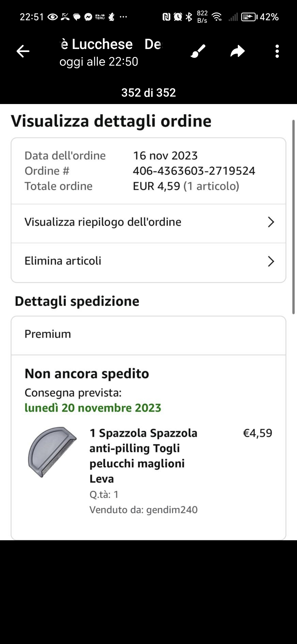297x644 pixels.
Task: Tap the page scrollbar on right edge
Action: tap(293, 217)
